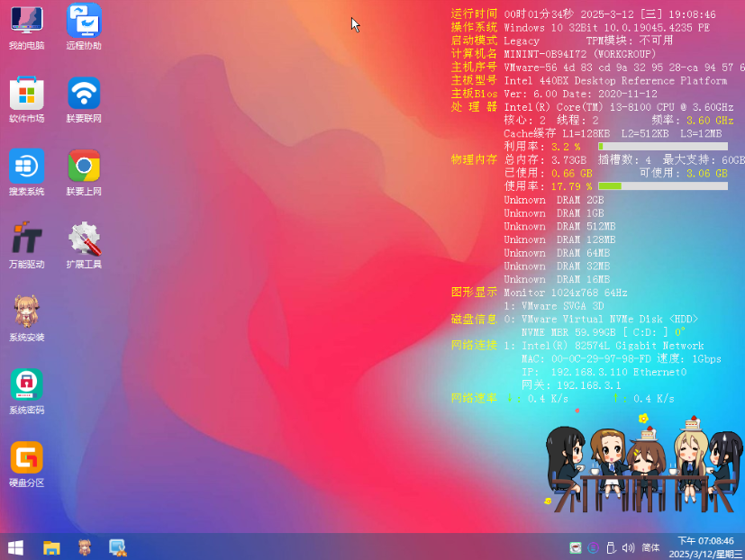Switch input method via 简体 indicator
The width and height of the screenshot is (745, 560).
650,547
